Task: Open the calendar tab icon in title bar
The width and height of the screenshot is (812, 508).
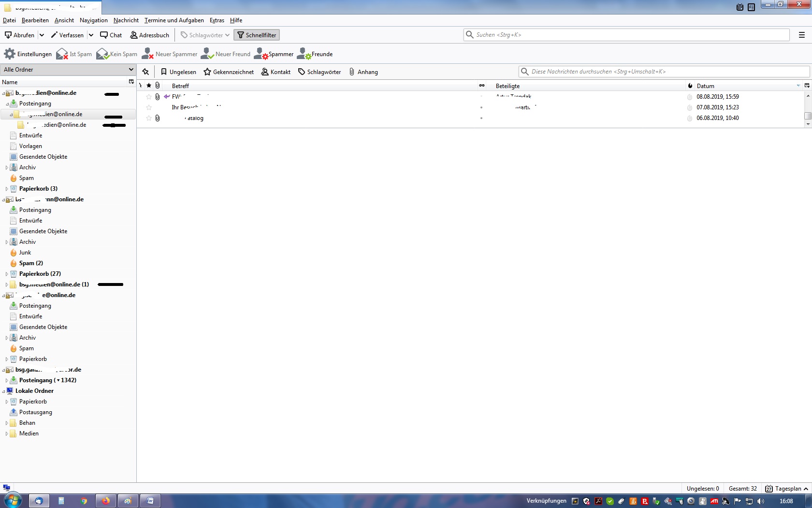Action: pyautogui.click(x=740, y=7)
